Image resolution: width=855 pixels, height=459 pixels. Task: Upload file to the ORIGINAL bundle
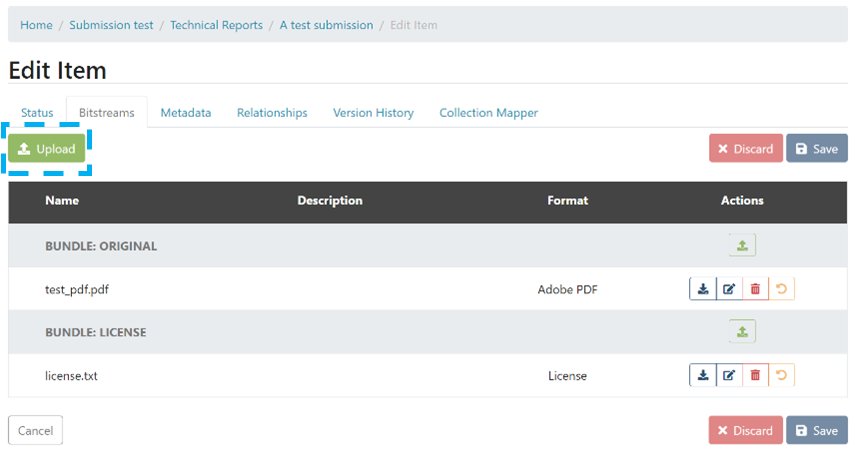pos(742,245)
